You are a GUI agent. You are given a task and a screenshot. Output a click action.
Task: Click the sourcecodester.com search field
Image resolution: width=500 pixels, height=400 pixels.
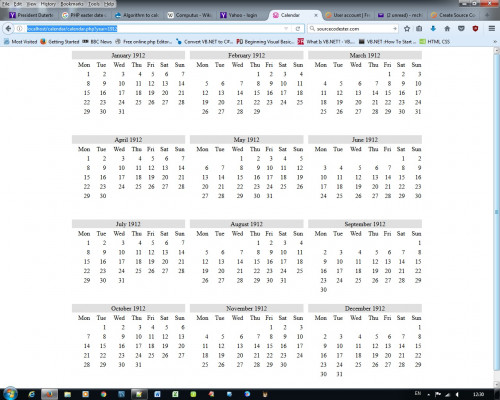pyautogui.click(x=353, y=29)
